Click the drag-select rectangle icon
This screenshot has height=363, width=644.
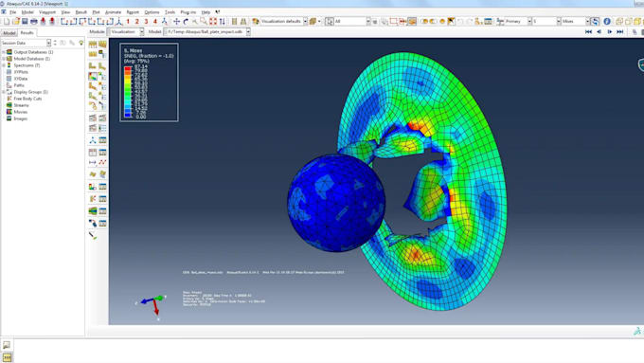pos(393,22)
